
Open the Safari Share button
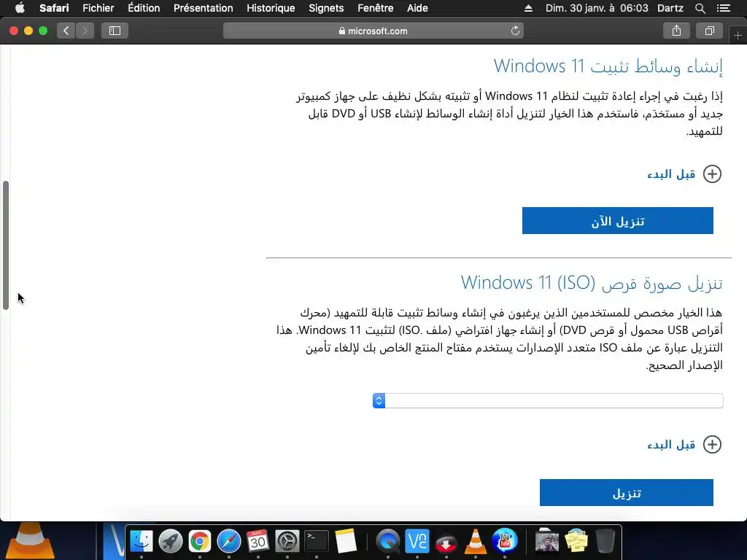click(x=676, y=31)
